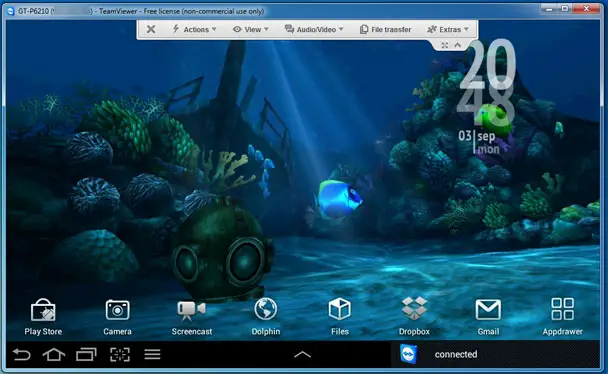This screenshot has width=608, height=374.
Task: Expand the Audio/Video dropdown
Action: [x=314, y=29]
